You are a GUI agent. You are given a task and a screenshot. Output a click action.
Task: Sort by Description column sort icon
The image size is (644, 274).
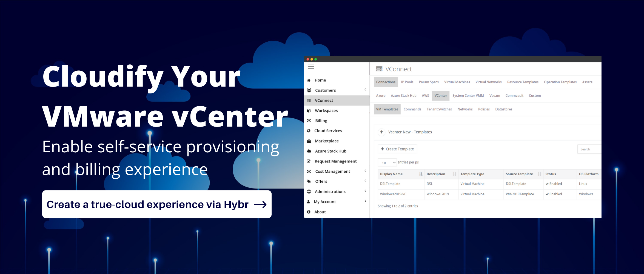click(x=454, y=174)
